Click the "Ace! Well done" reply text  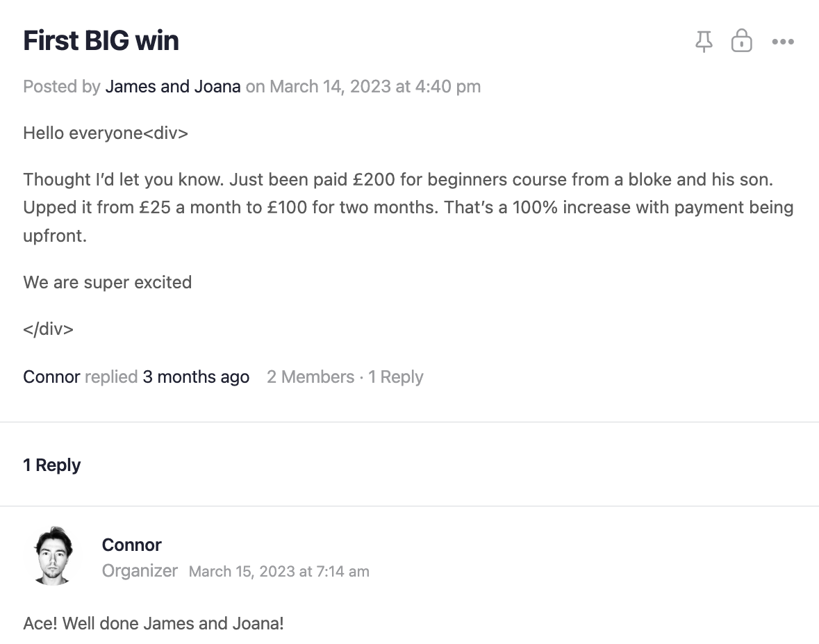coord(154,623)
